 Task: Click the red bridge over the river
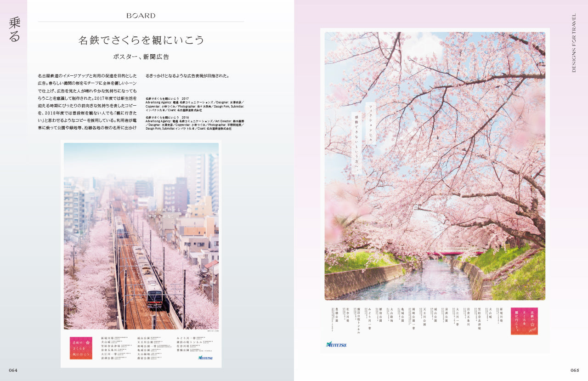tap(455, 253)
